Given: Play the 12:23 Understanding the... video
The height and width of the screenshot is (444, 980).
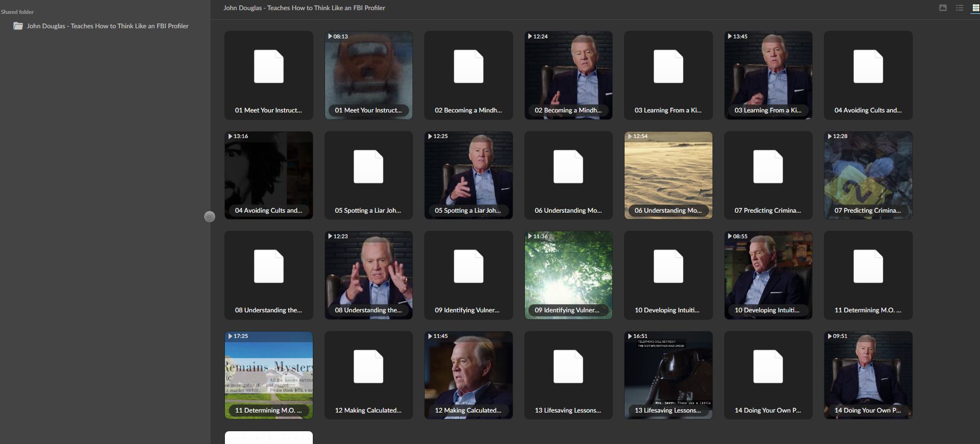Looking at the screenshot, I should 369,275.
